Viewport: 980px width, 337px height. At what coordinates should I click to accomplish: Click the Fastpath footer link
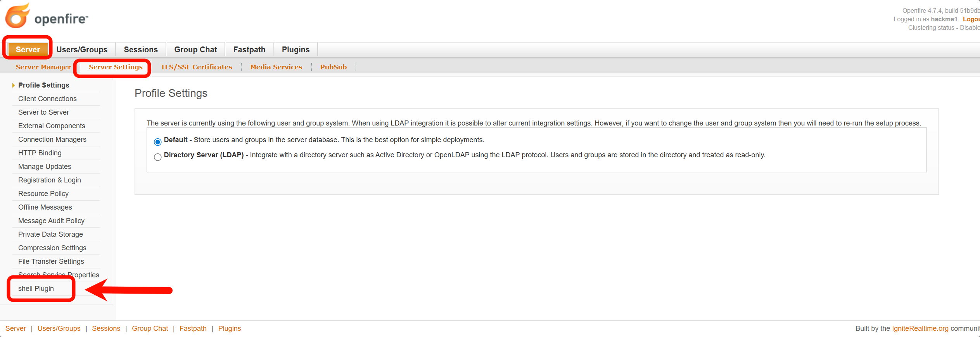(x=193, y=328)
